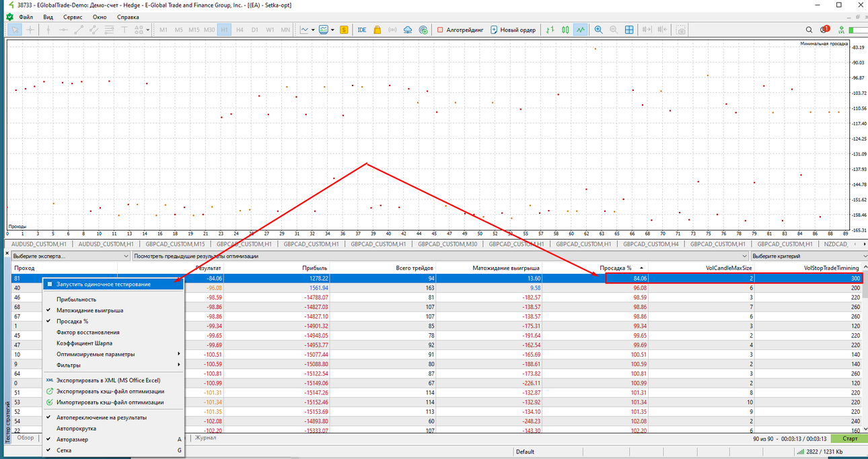This screenshot has height=459, width=868.
Task: Open the Выберите эксперта dropdown
Action: pos(69,256)
